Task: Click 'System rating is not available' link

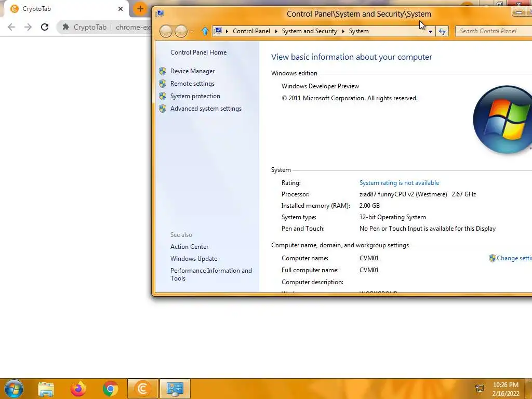Action: (399, 183)
